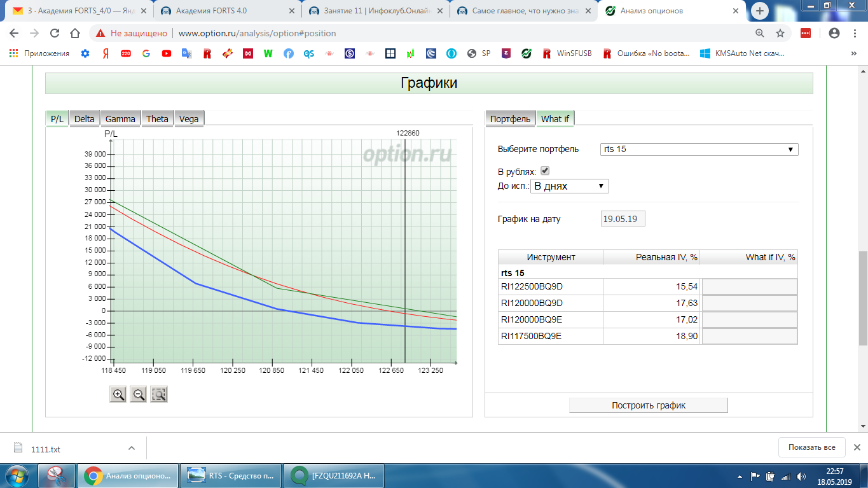The height and width of the screenshot is (488, 868).
Task: Zoom out of the P/L chart
Action: coord(139,394)
